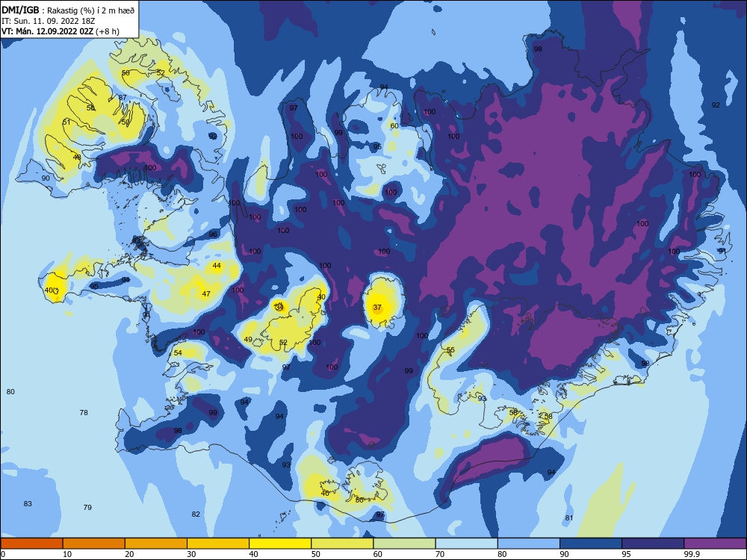Pick the 60–70 light green legend swatch
Image resolution: width=747 pixels, height=560 pixels.
coord(404,544)
